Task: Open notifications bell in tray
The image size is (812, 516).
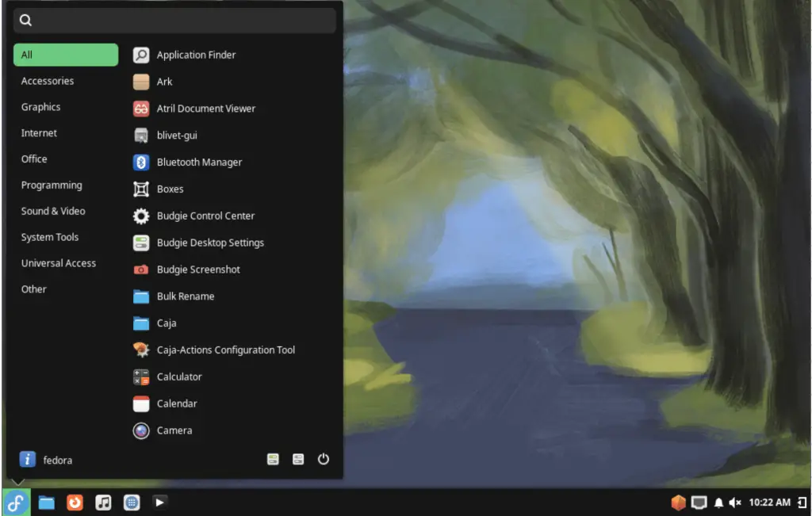Action: point(718,503)
